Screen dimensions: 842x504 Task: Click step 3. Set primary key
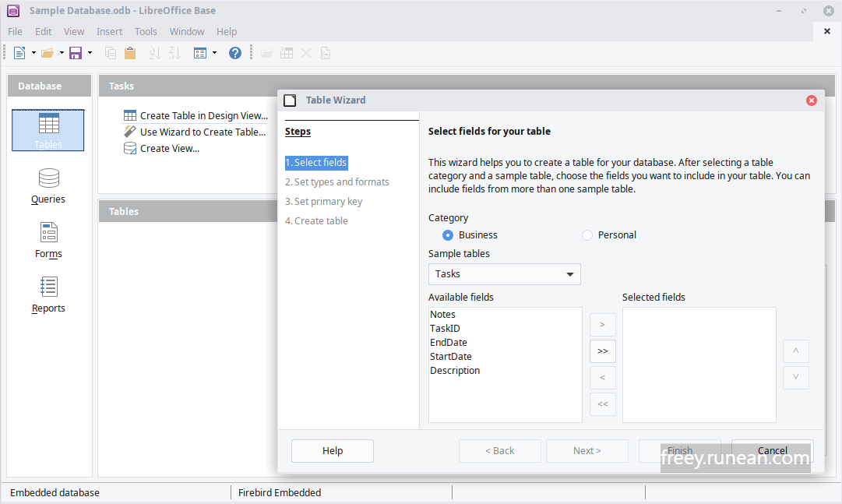pyautogui.click(x=324, y=202)
